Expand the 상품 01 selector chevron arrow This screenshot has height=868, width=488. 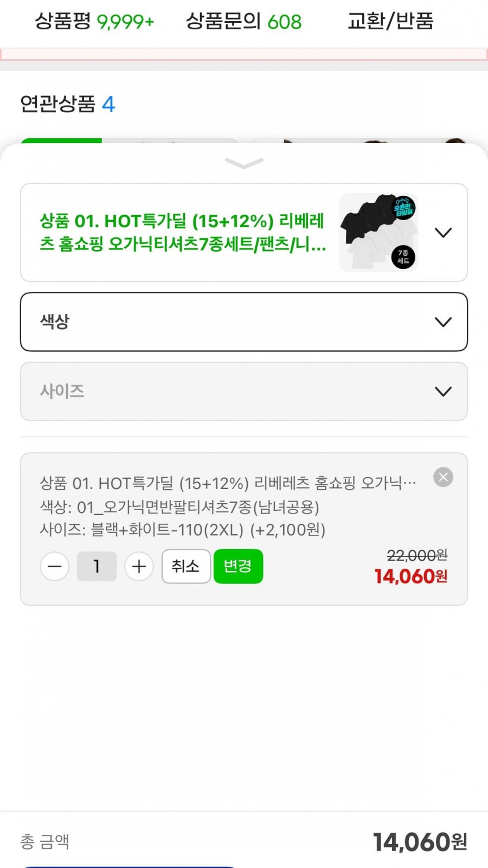pos(443,233)
